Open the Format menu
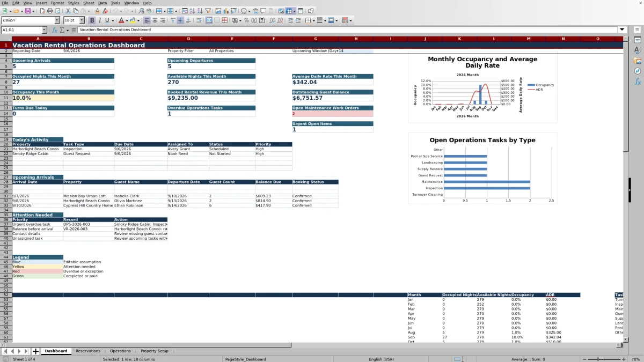The width and height of the screenshot is (644, 362). click(x=57, y=3)
